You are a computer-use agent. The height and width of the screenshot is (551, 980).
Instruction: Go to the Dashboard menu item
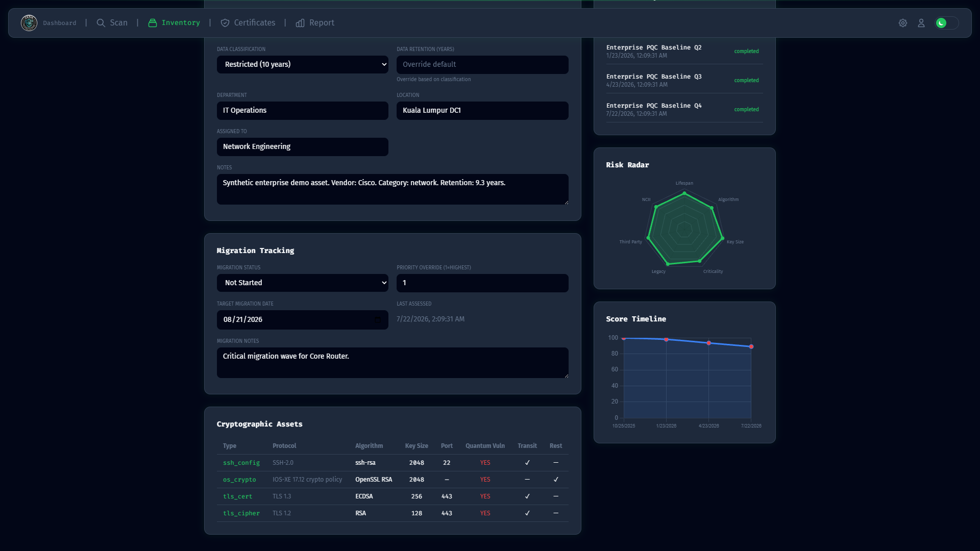[60, 23]
